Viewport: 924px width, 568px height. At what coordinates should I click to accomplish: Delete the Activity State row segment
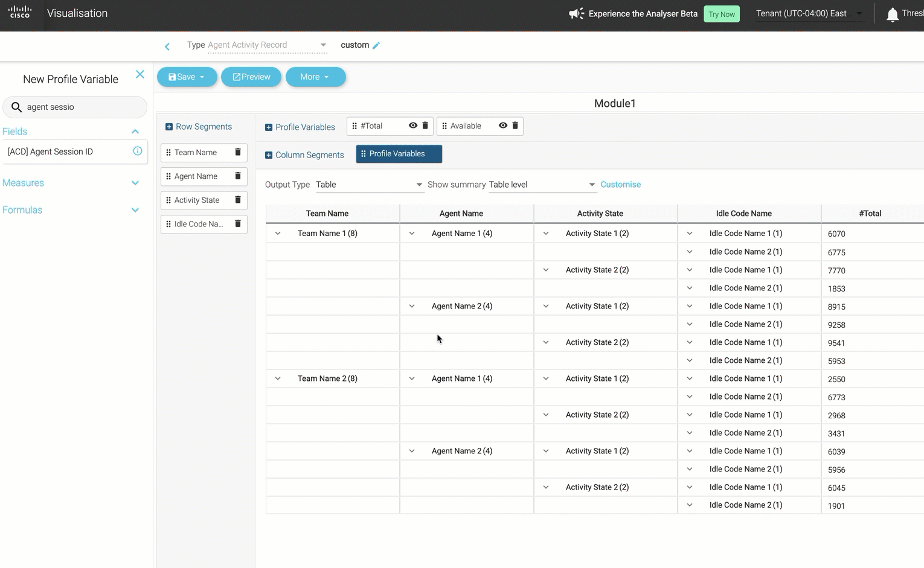click(x=238, y=200)
